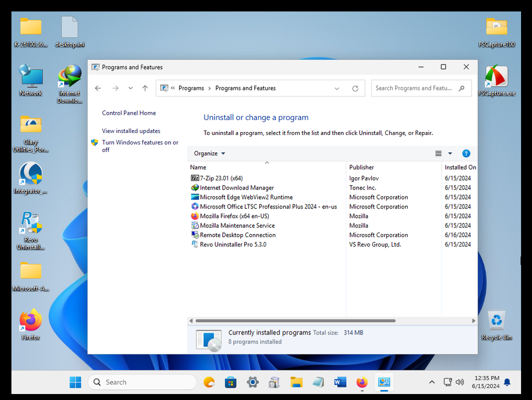
Task: Select desktop.ini file on desktop
Action: click(69, 32)
